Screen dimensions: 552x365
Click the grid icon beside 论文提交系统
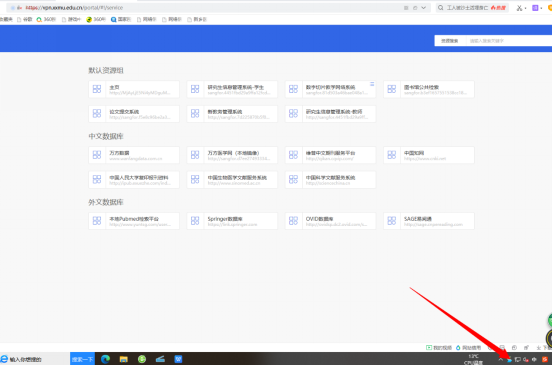[97, 113]
